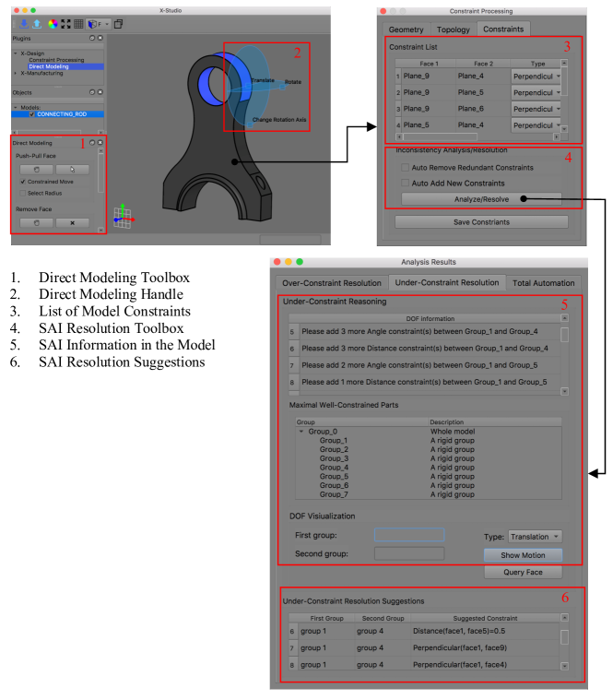Click the Save Constraints button
This screenshot has width=613, height=700.
(x=481, y=222)
